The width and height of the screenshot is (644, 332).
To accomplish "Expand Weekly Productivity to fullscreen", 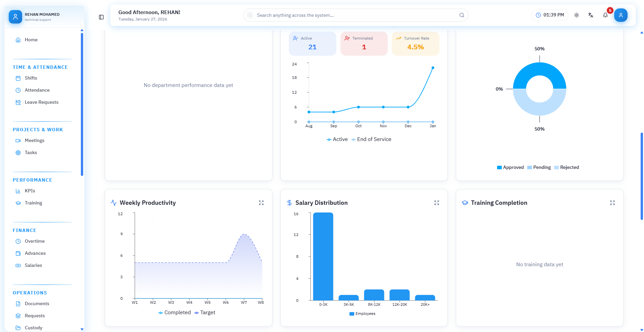I will (261, 203).
